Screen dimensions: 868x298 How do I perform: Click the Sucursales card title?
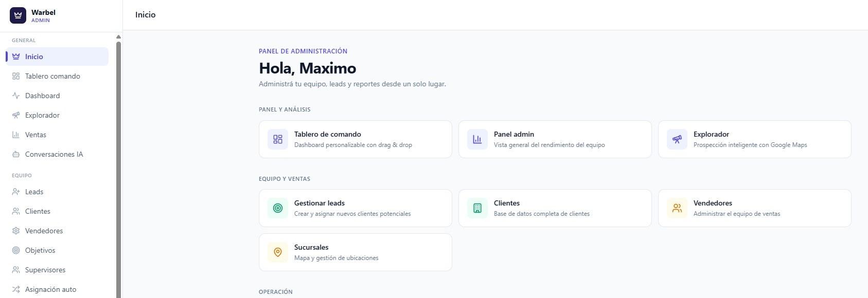[311, 247]
